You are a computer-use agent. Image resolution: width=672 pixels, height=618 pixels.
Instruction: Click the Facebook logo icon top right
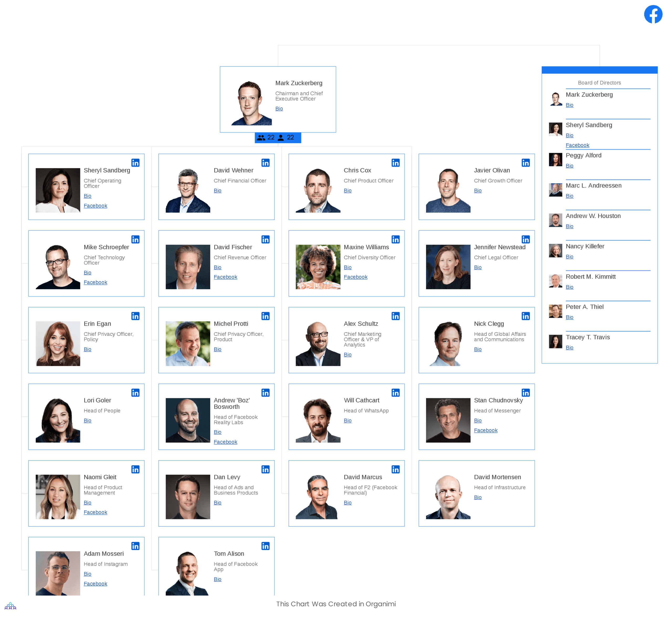(653, 13)
